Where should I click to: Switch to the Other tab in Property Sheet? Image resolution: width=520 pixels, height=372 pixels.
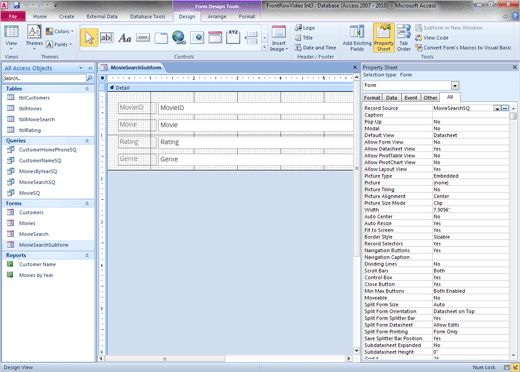(x=430, y=98)
